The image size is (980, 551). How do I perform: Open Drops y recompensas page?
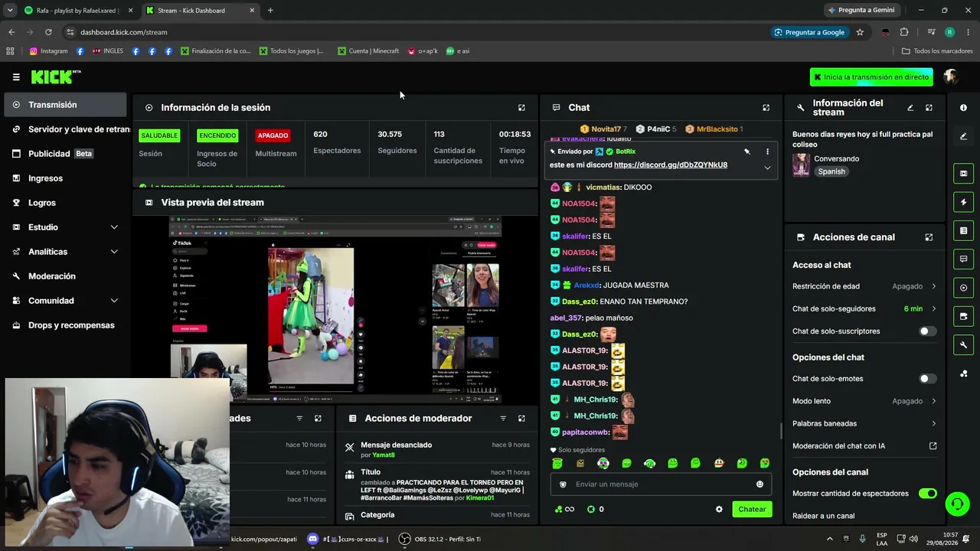pos(65,325)
